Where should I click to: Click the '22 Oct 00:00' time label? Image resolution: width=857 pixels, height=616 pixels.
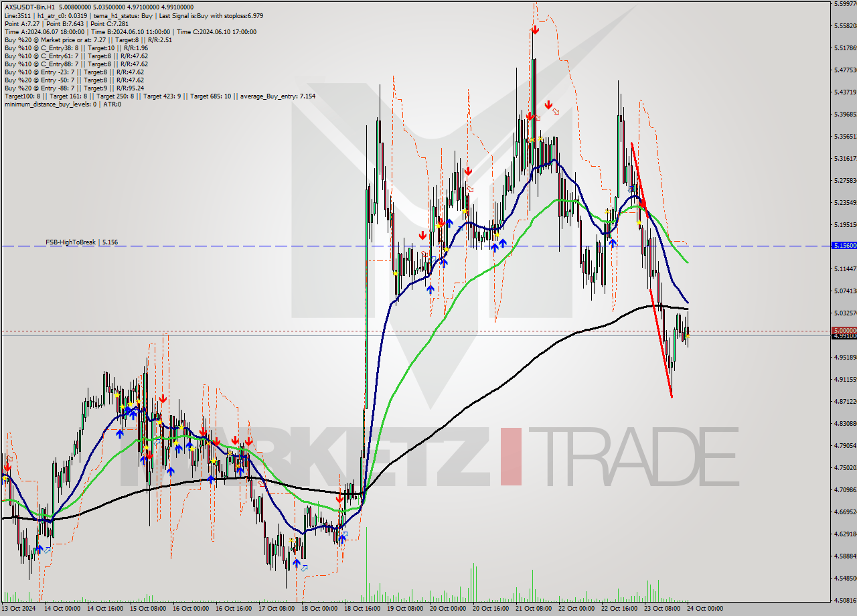pos(576,609)
